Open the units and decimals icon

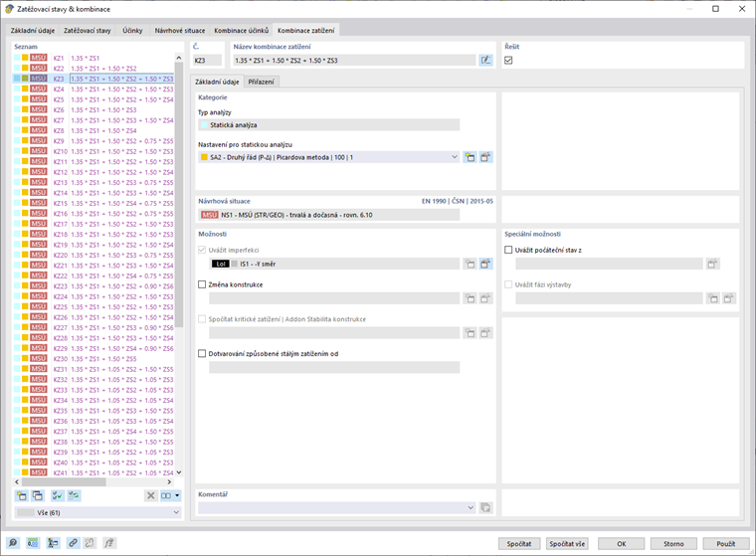(33, 543)
